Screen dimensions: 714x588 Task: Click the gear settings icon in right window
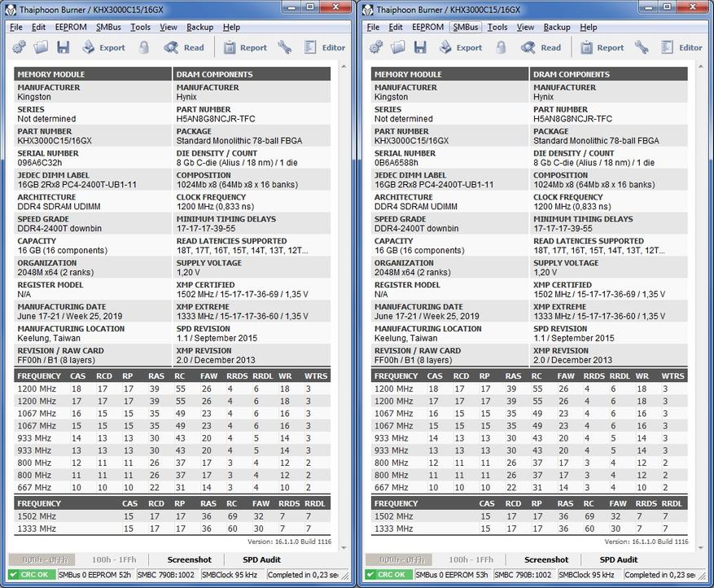pyautogui.click(x=375, y=47)
